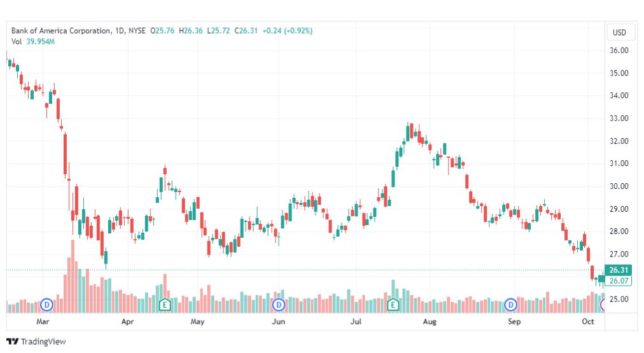This screenshot has width=644, height=353.
Task: Click the 34.00 price axis label
Action: point(619,95)
